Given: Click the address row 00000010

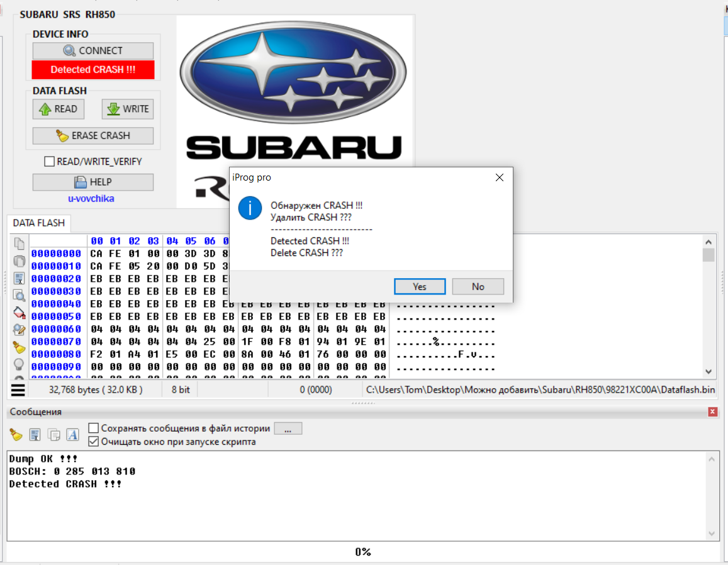Looking at the screenshot, I should coord(56,266).
